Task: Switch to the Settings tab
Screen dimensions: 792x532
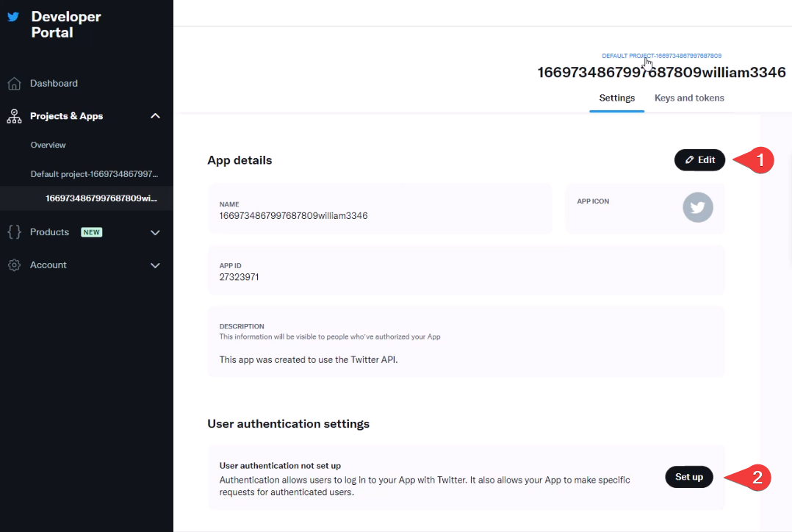Action: click(x=616, y=98)
